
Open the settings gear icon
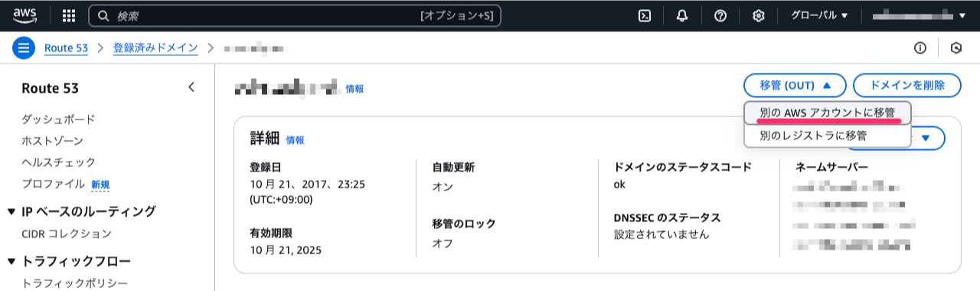tap(759, 15)
